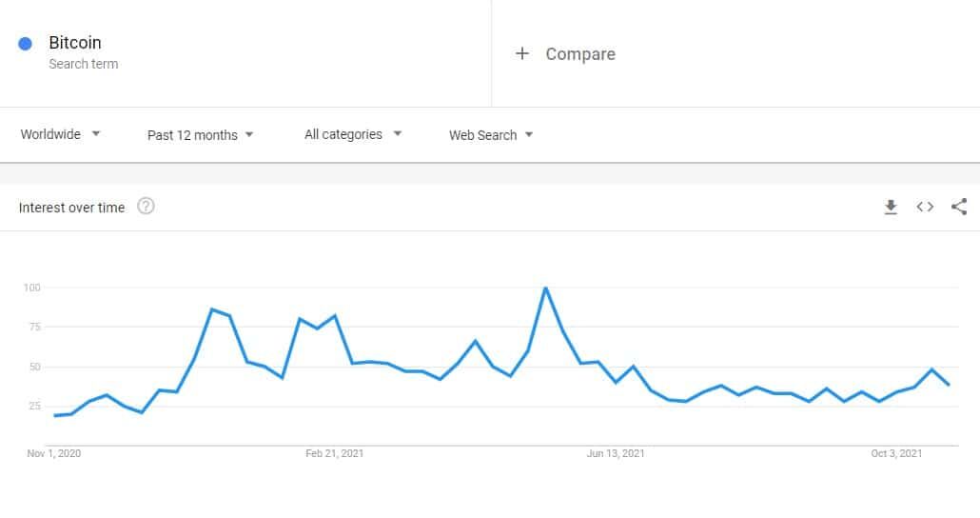Click the plus icon next to Compare
Screen dimensions: 980x518
pyautogui.click(x=521, y=54)
